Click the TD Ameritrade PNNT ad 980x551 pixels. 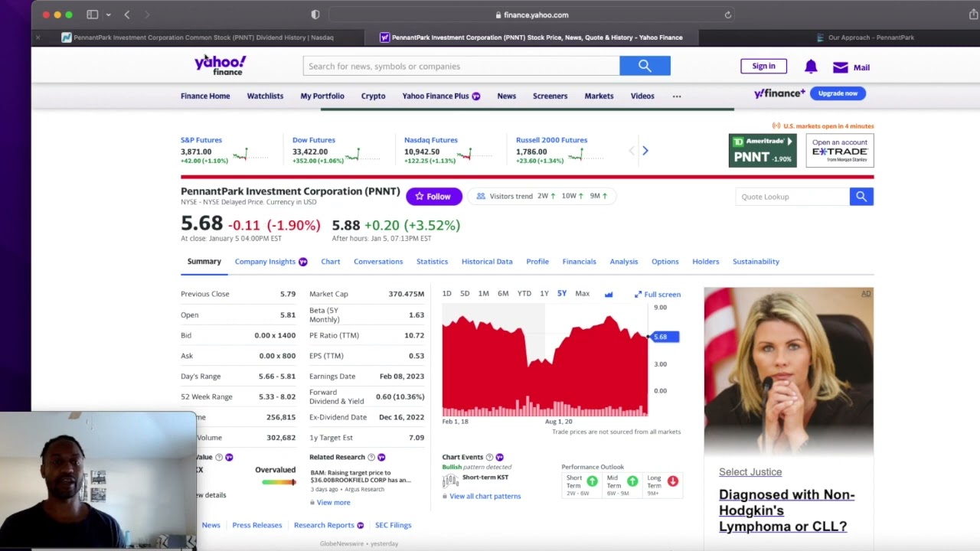pyautogui.click(x=763, y=151)
